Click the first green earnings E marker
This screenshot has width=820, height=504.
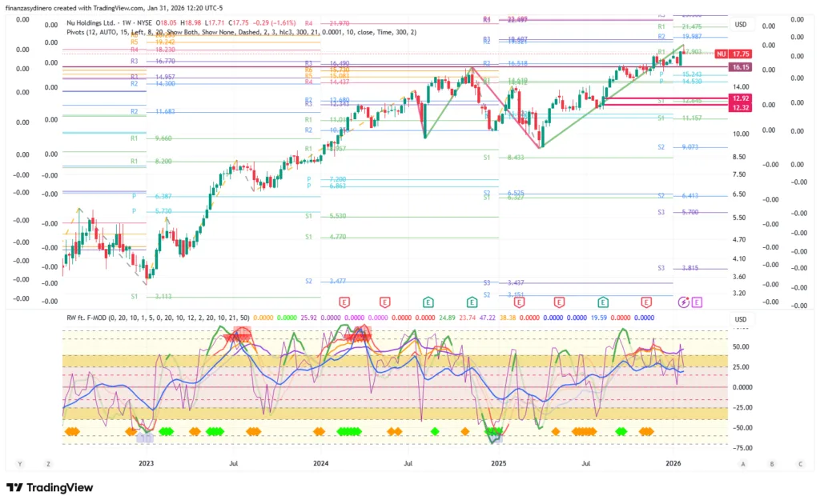(x=428, y=302)
